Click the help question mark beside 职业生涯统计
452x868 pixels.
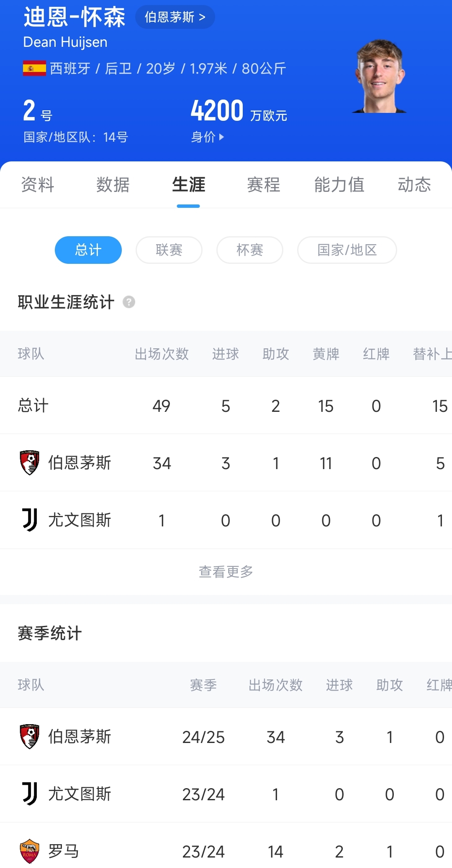point(129,302)
